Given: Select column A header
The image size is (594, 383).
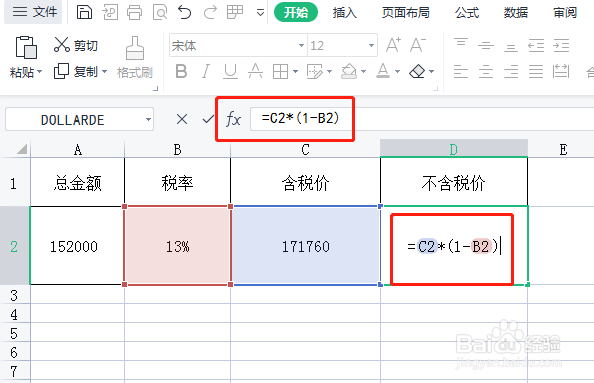Looking at the screenshot, I should click(78, 149).
